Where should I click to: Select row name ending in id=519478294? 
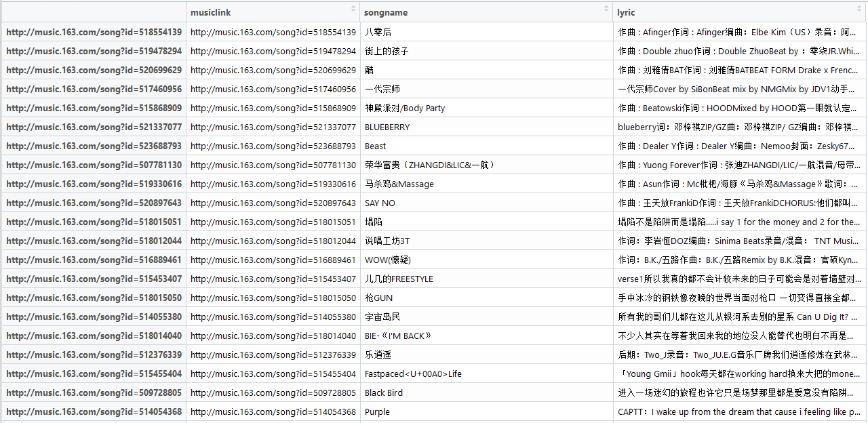[x=94, y=51]
